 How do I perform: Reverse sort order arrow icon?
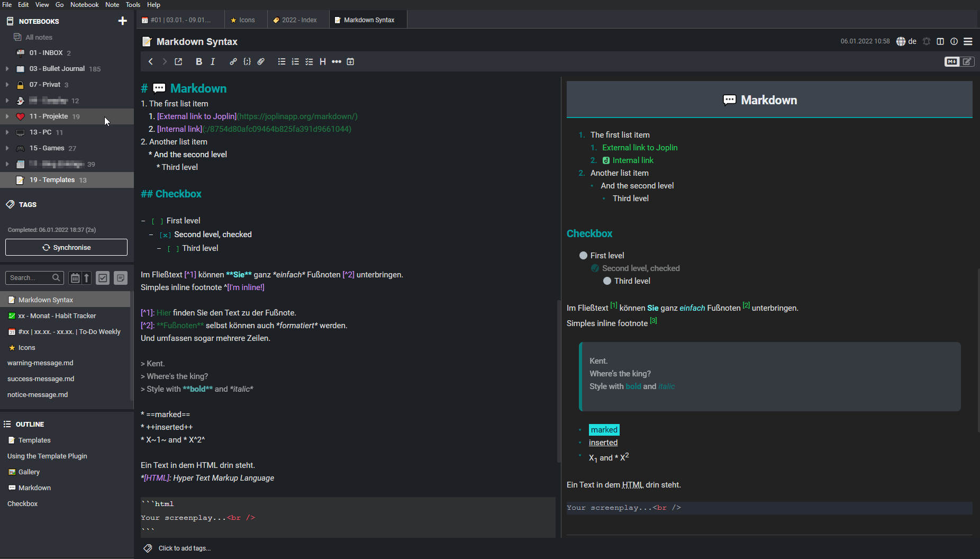pyautogui.click(x=87, y=278)
